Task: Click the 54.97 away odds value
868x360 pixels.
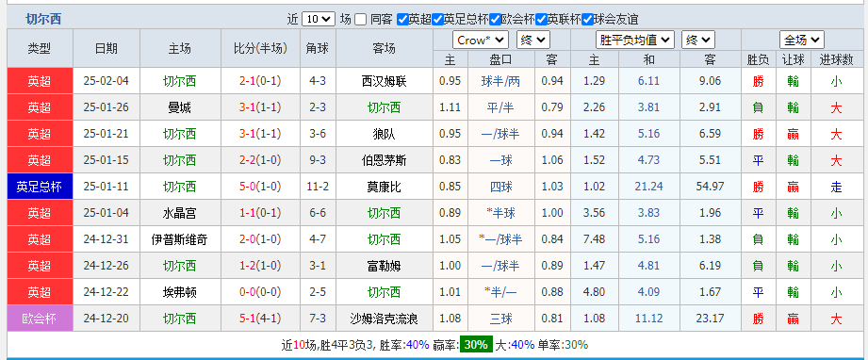Action: pos(711,187)
